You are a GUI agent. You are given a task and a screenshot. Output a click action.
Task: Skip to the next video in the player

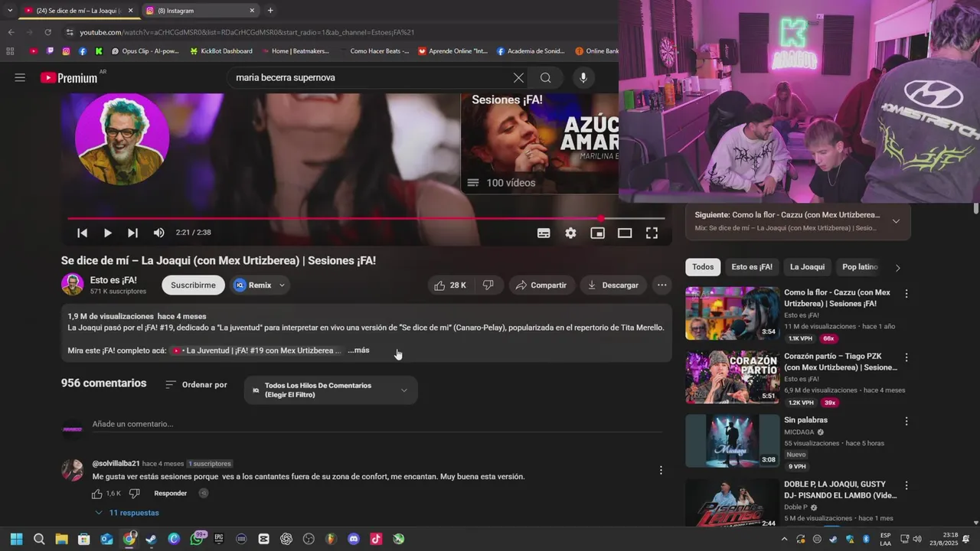click(132, 233)
